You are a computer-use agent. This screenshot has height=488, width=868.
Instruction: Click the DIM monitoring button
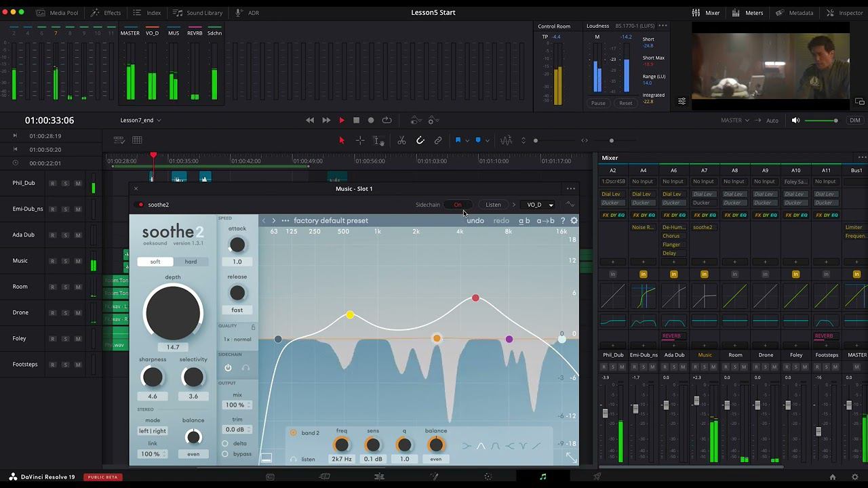(854, 120)
